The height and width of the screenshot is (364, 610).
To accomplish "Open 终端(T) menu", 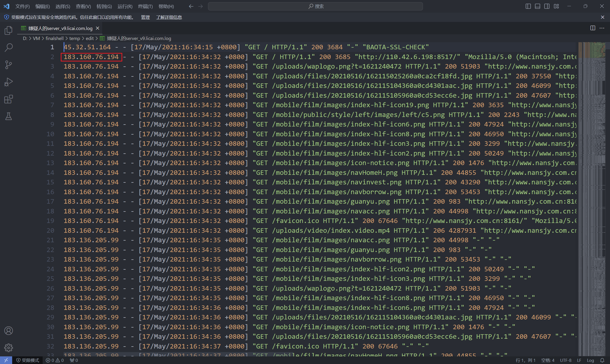I will tap(145, 6).
